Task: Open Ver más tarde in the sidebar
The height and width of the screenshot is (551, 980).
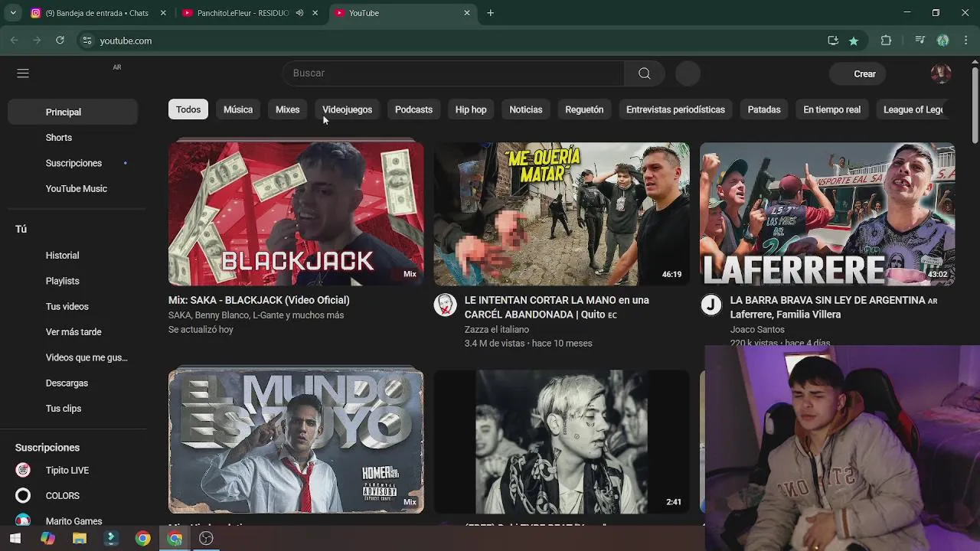Action: [x=73, y=332]
